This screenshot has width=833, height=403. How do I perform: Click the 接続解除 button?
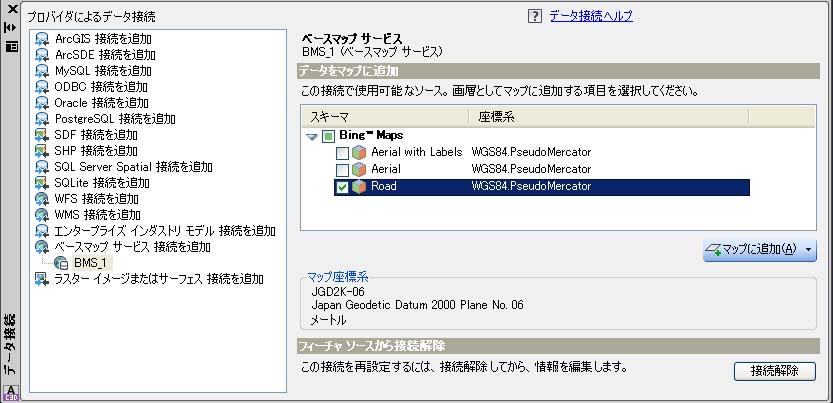775,371
